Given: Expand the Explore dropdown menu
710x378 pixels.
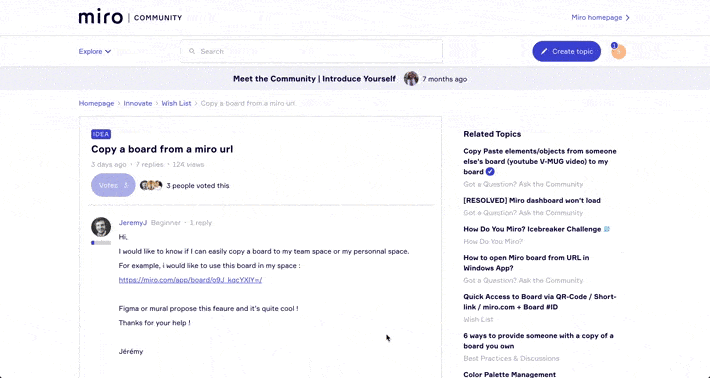Looking at the screenshot, I should pos(95,51).
